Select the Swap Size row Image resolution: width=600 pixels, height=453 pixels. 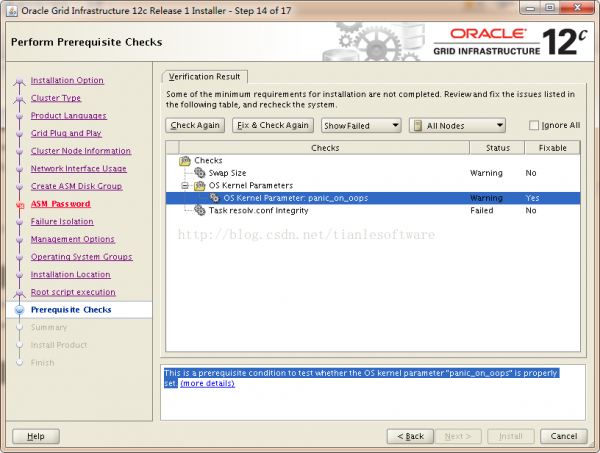373,173
